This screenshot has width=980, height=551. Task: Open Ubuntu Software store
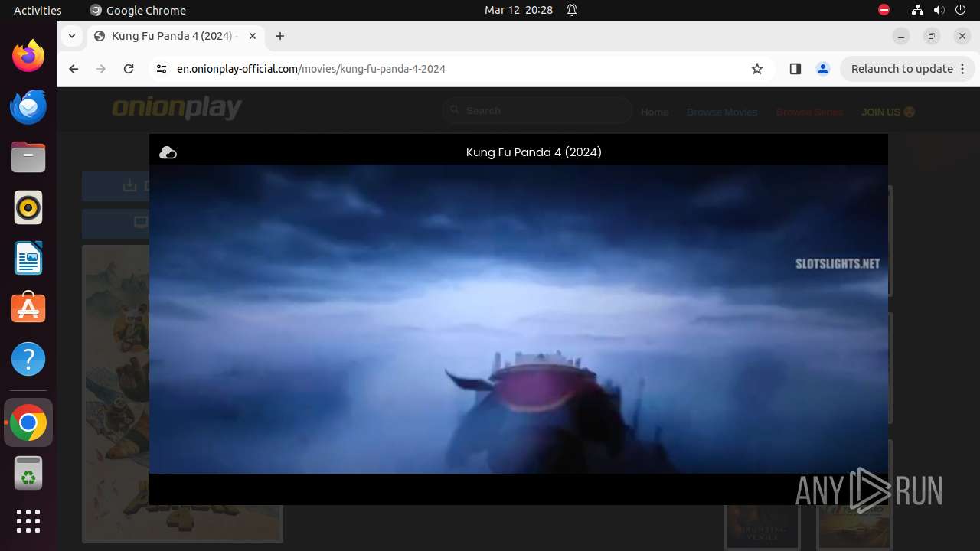point(28,308)
